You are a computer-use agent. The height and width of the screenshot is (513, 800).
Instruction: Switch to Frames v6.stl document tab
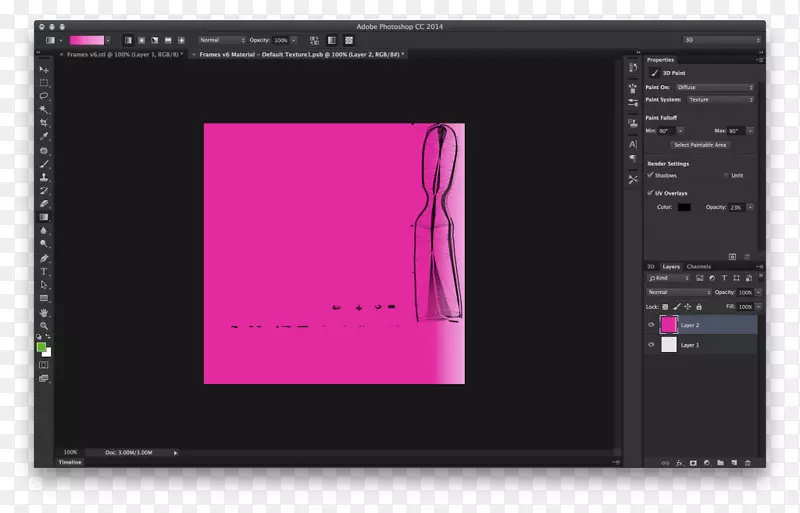[122, 54]
